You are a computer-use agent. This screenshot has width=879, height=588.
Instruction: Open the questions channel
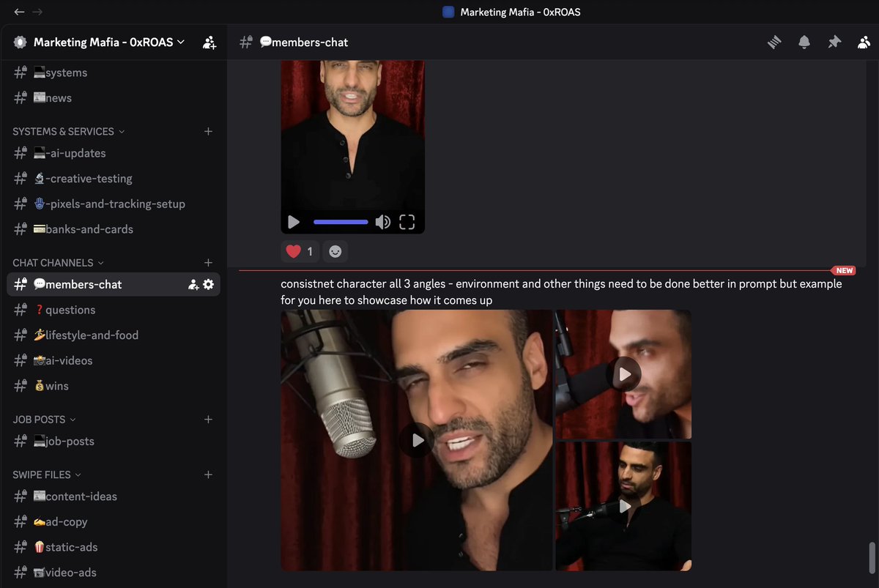[x=114, y=310]
